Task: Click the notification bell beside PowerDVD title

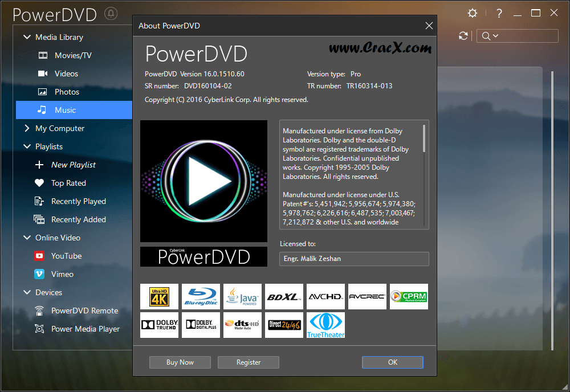Action: tap(111, 14)
